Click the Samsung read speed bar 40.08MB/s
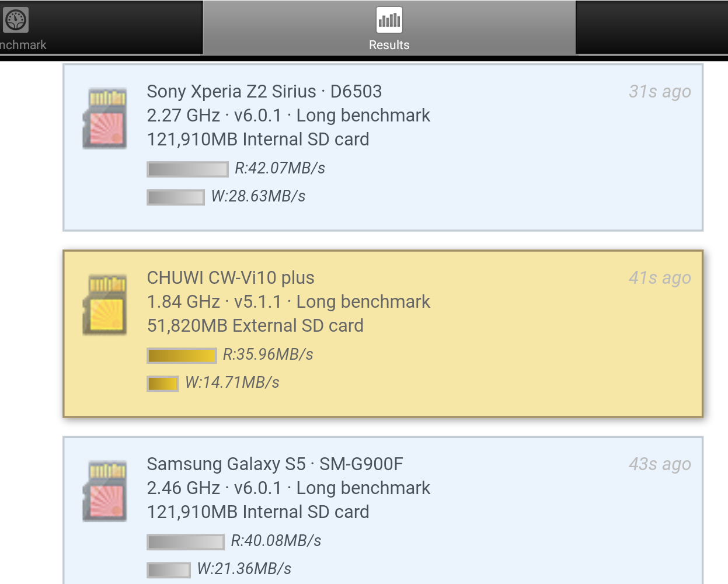The width and height of the screenshot is (728, 584). [x=186, y=542]
